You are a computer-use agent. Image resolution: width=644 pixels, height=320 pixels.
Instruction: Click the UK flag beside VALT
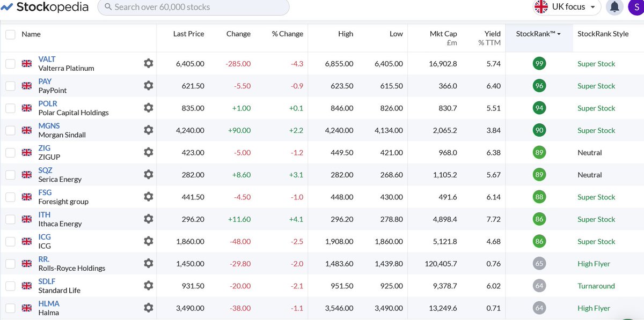[x=26, y=64]
